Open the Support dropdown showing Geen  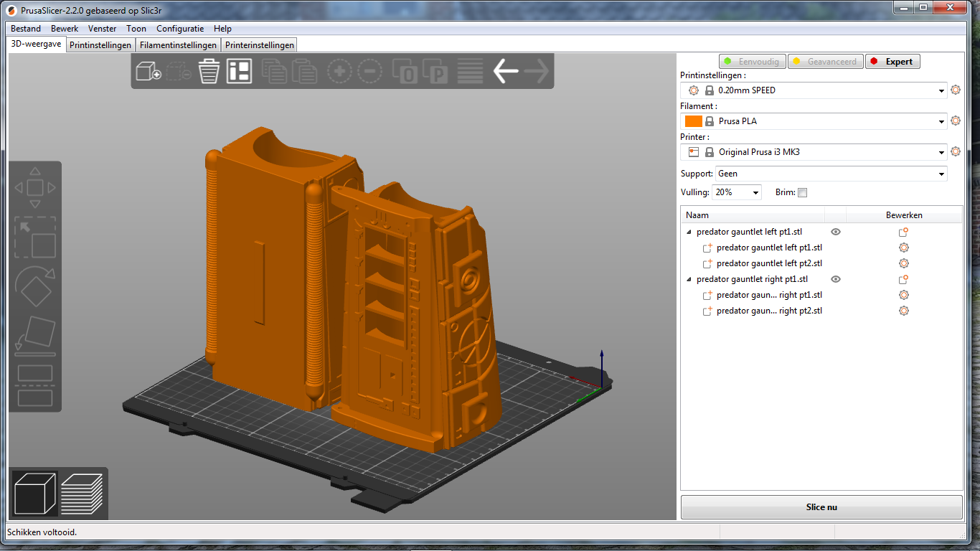pyautogui.click(x=831, y=174)
